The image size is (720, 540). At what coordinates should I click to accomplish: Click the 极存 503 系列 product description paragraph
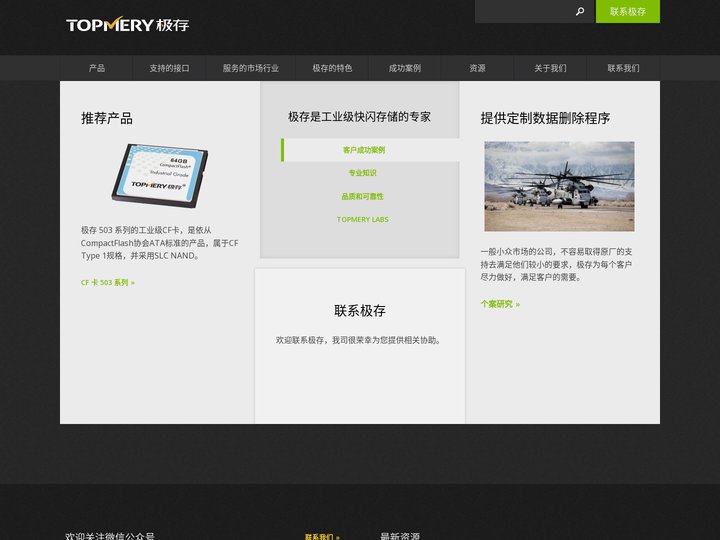(x=159, y=243)
